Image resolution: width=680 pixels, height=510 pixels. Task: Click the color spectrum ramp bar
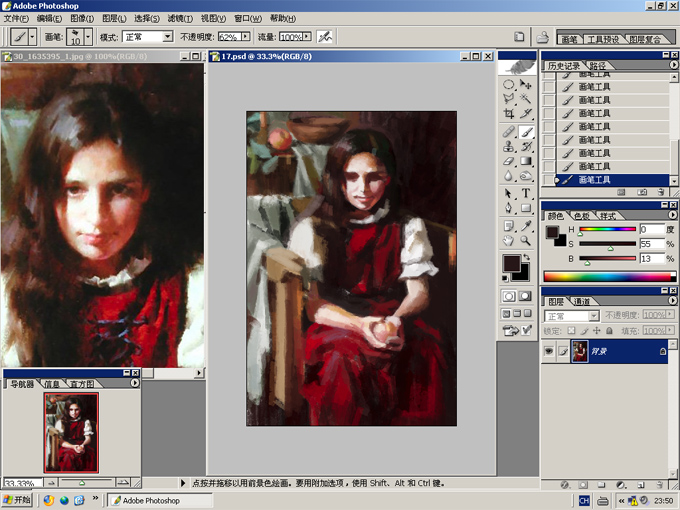609,276
